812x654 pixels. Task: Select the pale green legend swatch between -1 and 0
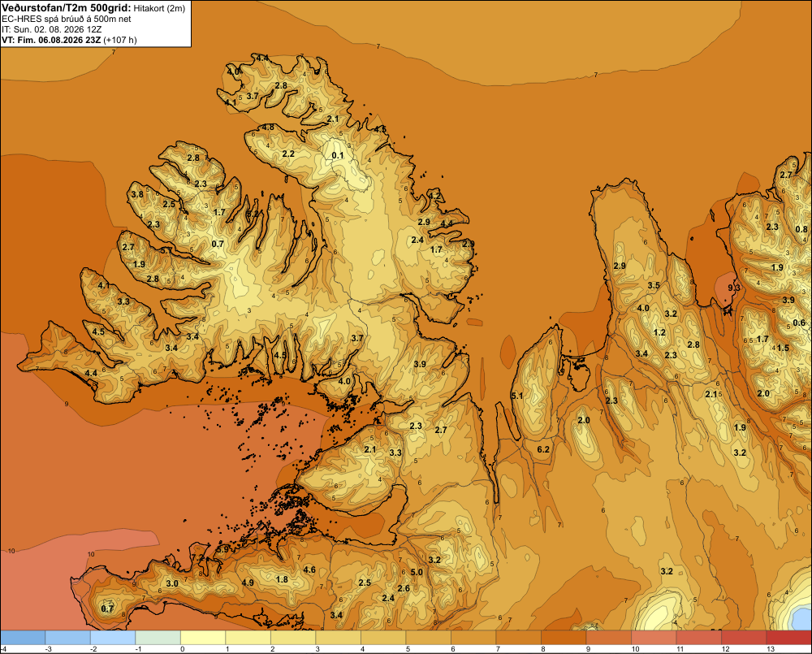click(158, 638)
